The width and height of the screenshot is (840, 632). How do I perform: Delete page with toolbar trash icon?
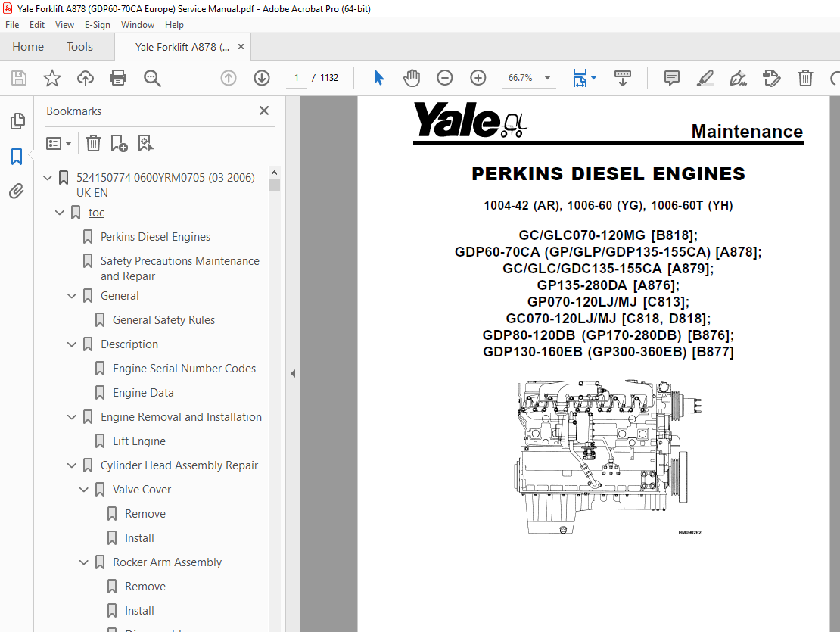pyautogui.click(x=805, y=78)
